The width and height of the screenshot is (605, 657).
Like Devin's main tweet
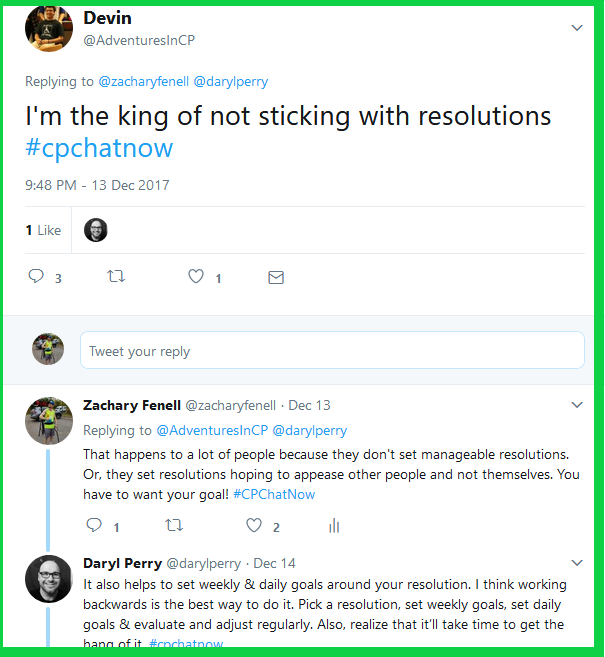click(x=197, y=277)
